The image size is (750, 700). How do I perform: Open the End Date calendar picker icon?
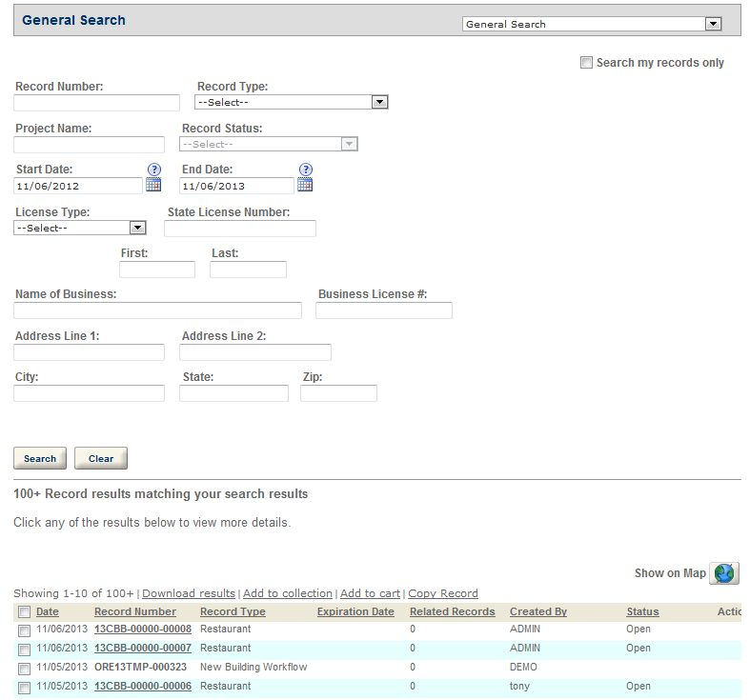[305, 185]
